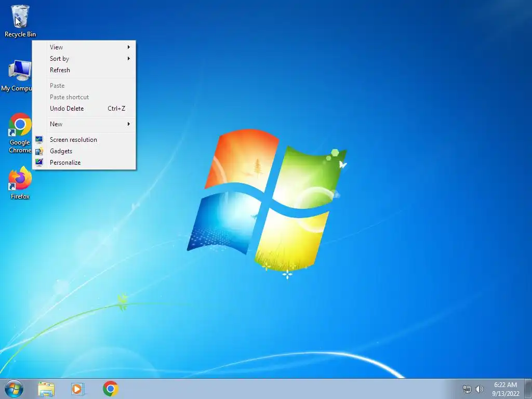Choose Gadgets from the context menu
The height and width of the screenshot is (399, 532).
84,151
